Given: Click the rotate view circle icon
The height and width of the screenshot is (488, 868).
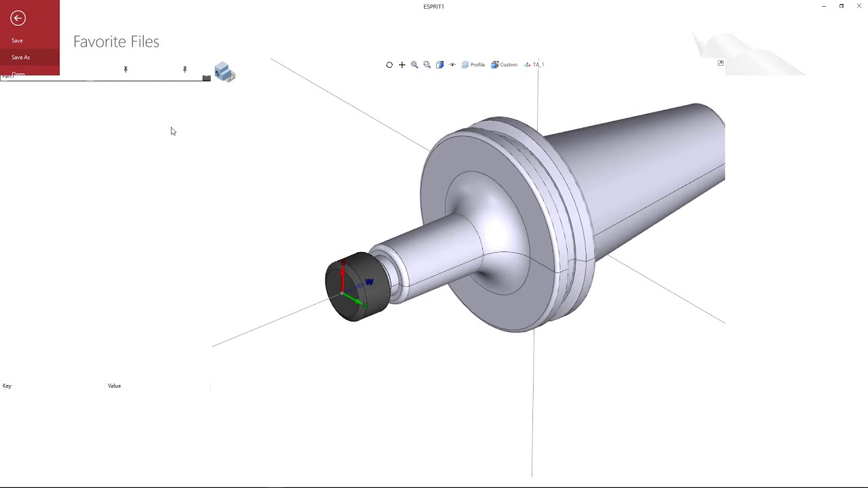Looking at the screenshot, I should coord(389,65).
